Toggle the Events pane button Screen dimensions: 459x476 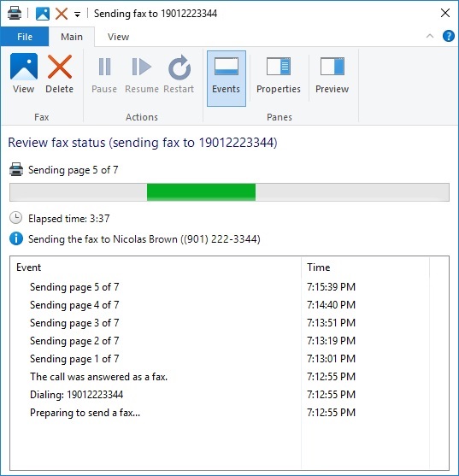tap(227, 79)
